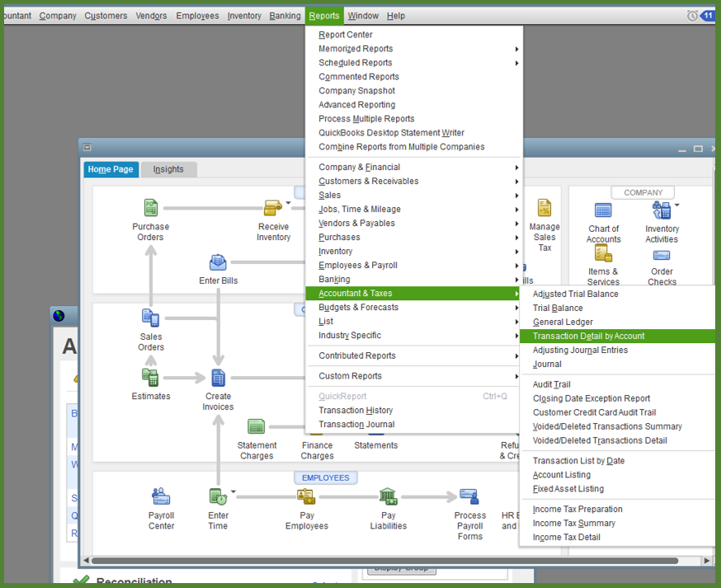
Task: Select Fixed Asset Listing
Action: (x=568, y=489)
